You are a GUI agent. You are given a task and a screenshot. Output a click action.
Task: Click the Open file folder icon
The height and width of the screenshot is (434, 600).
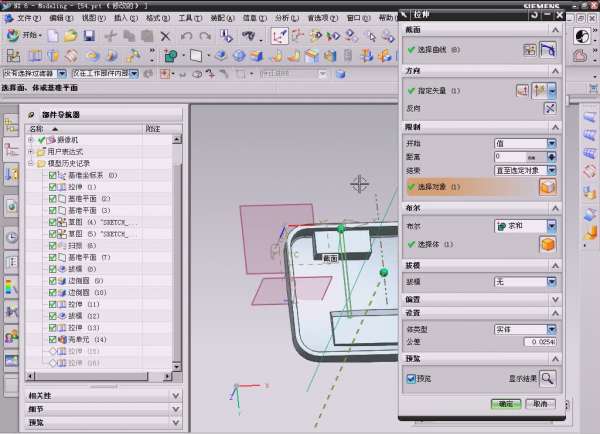click(x=71, y=36)
